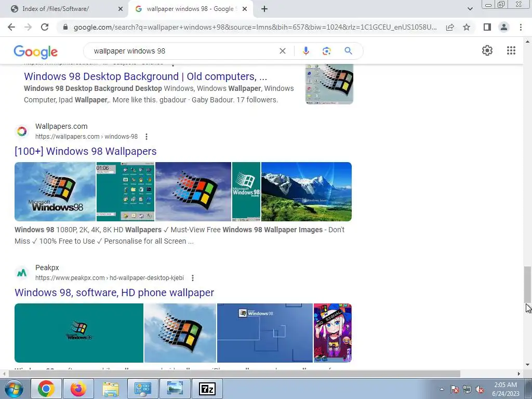Open the picture viewer taskbar icon
Screen dimensions: 532x399
coord(175,389)
